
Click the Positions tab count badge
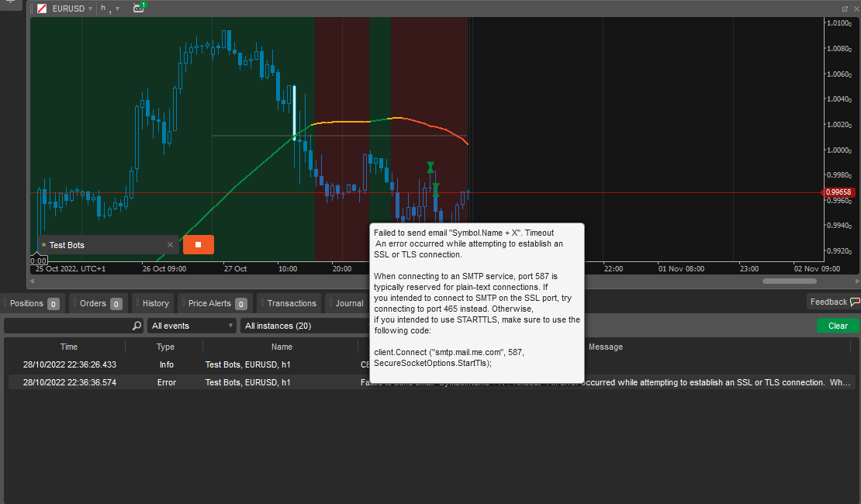[x=54, y=304]
